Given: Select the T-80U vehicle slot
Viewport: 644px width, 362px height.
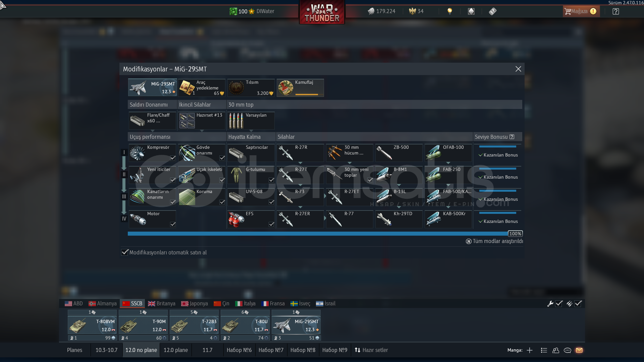Looking at the screenshot, I should 245,325.
